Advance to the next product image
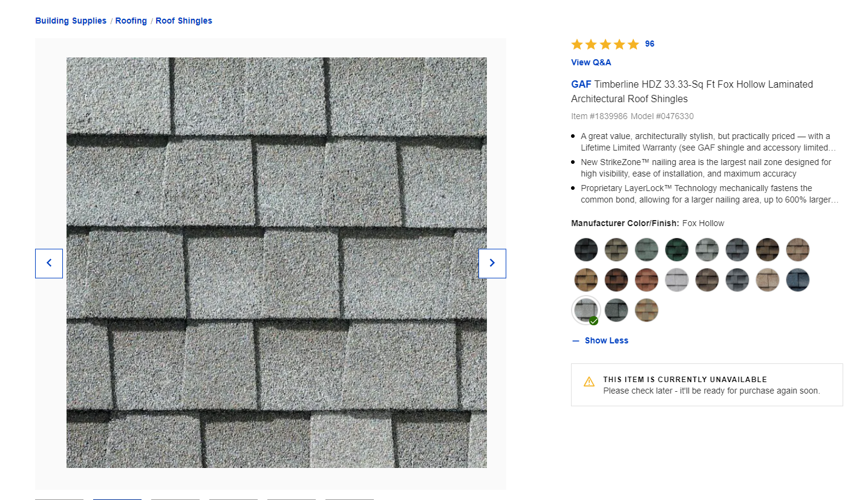868x500 pixels. coord(492,263)
